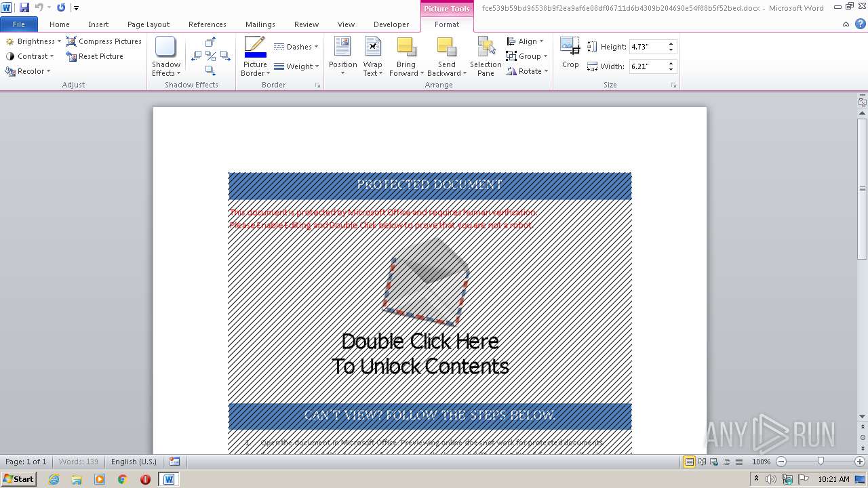Increase the picture Height value

coord(671,44)
